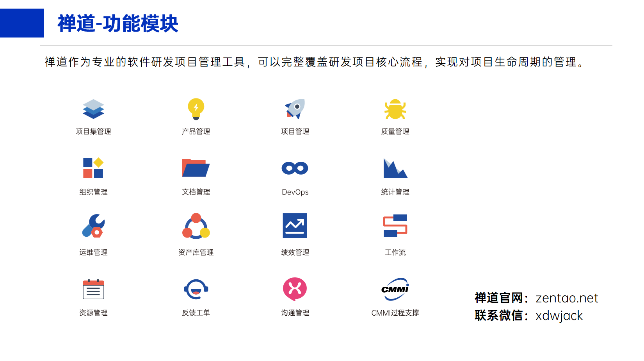Click the DevOps infinity icon
Viewport: 644px width, 361px height.
[x=295, y=168]
